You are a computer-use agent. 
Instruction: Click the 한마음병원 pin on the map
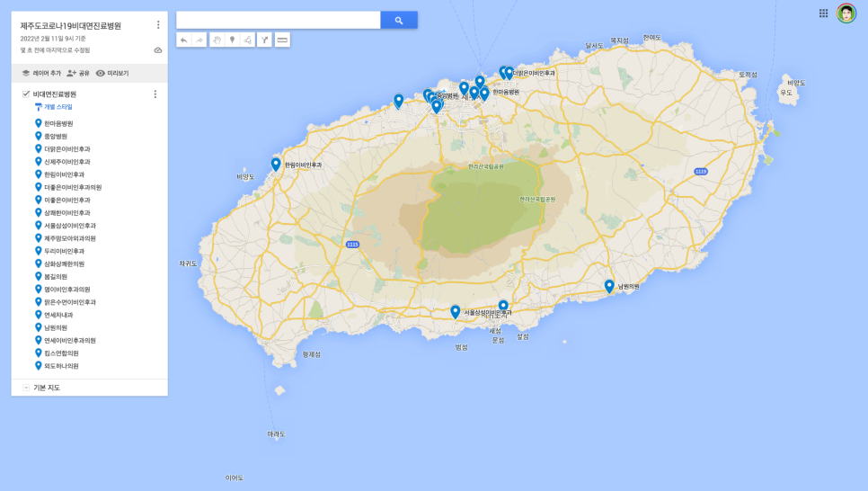(484, 94)
